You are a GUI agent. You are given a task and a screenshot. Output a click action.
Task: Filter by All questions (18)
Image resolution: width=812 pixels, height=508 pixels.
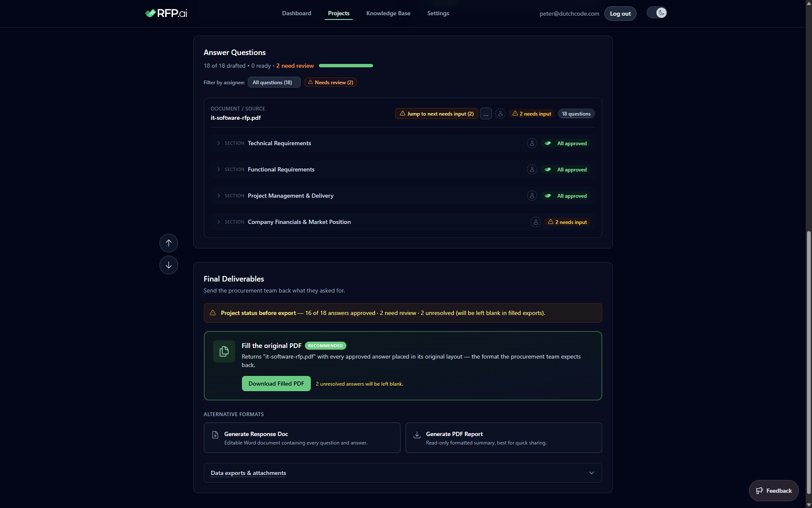[274, 82]
